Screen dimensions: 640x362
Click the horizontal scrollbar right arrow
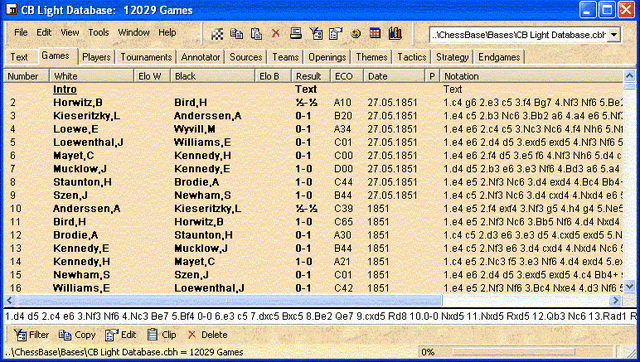pyautogui.click(x=616, y=301)
